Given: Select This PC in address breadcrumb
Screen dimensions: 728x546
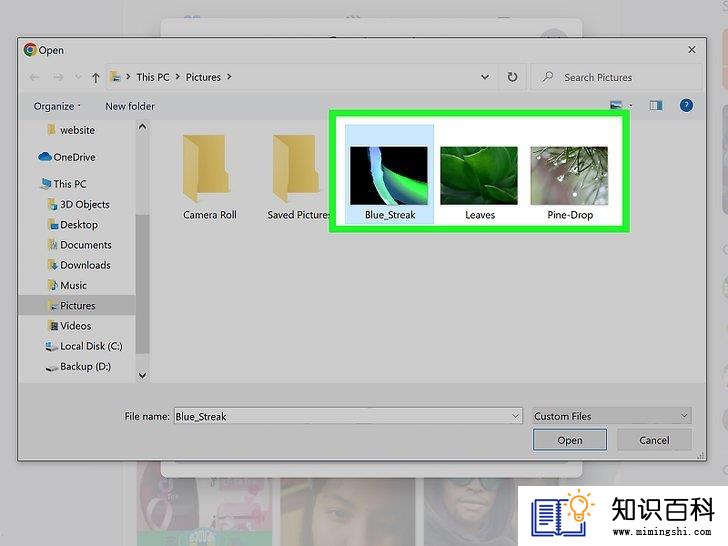Looking at the screenshot, I should [x=153, y=77].
